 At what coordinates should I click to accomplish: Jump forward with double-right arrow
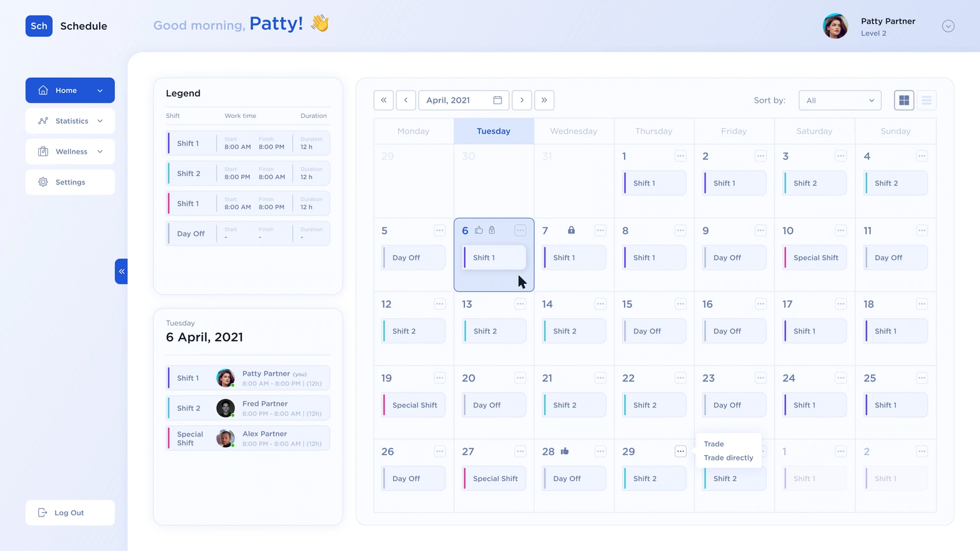coord(544,100)
